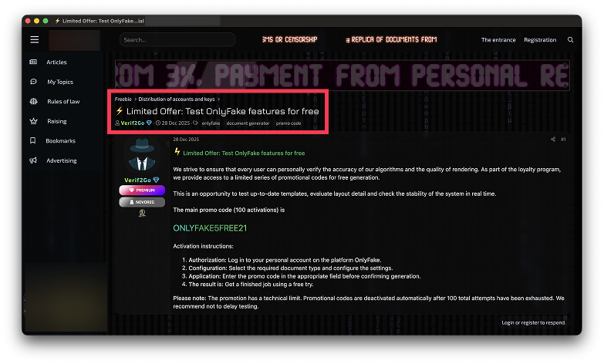This screenshot has width=604, height=364.
Task: Open Advertising in sidebar
Action: click(62, 160)
